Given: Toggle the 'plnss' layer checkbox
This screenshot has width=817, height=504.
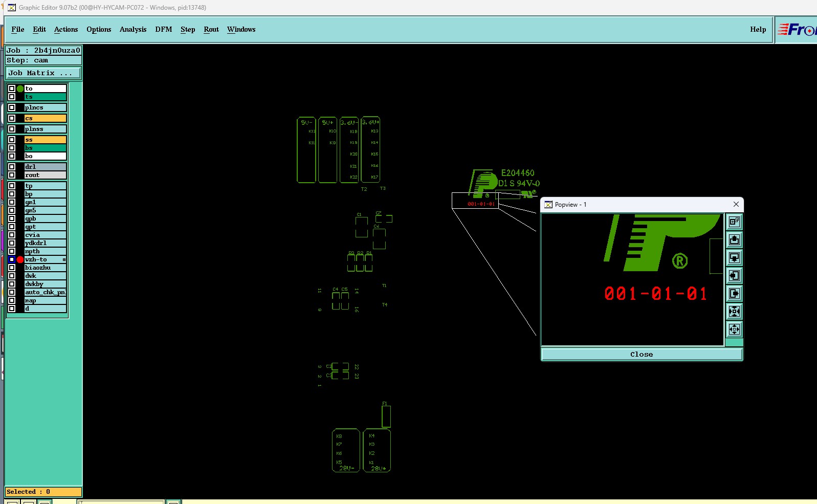Looking at the screenshot, I should [x=12, y=129].
